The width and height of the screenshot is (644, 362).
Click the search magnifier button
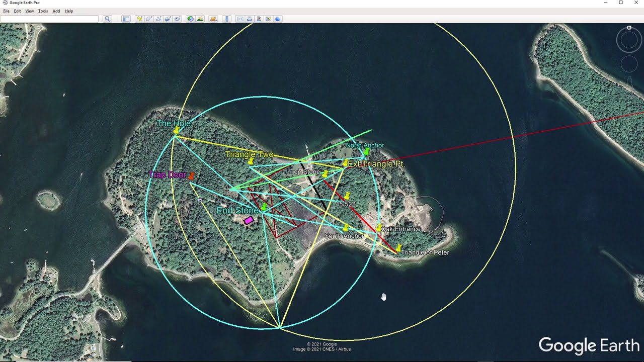pos(107,19)
